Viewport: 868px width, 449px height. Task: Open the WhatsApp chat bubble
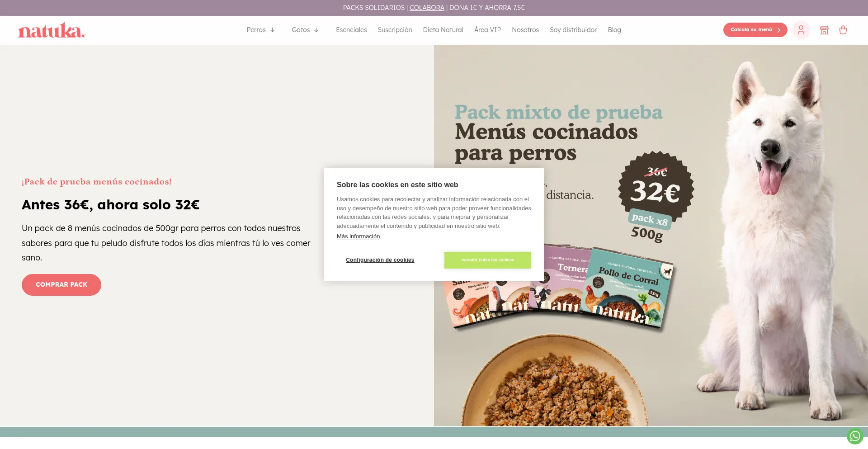pos(854,436)
